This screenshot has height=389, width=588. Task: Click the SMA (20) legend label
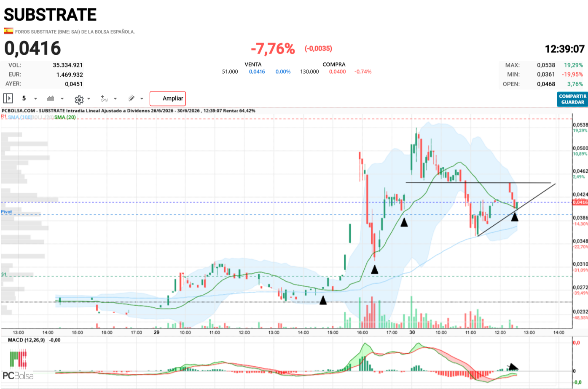pyautogui.click(x=65, y=117)
